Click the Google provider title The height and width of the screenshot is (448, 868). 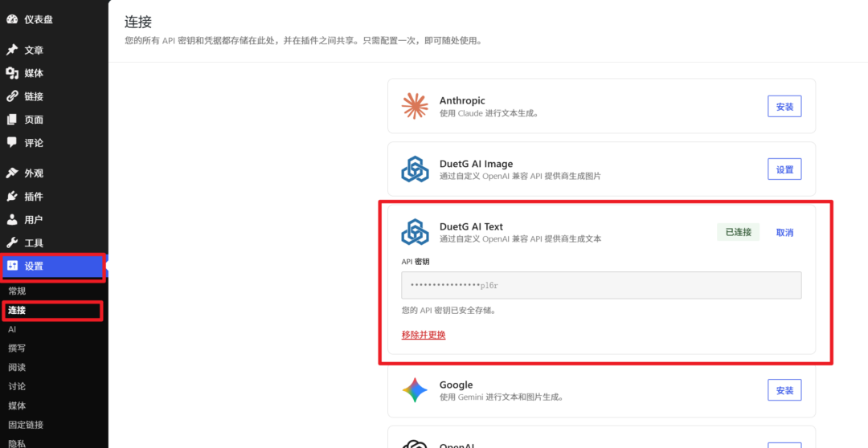pos(457,385)
